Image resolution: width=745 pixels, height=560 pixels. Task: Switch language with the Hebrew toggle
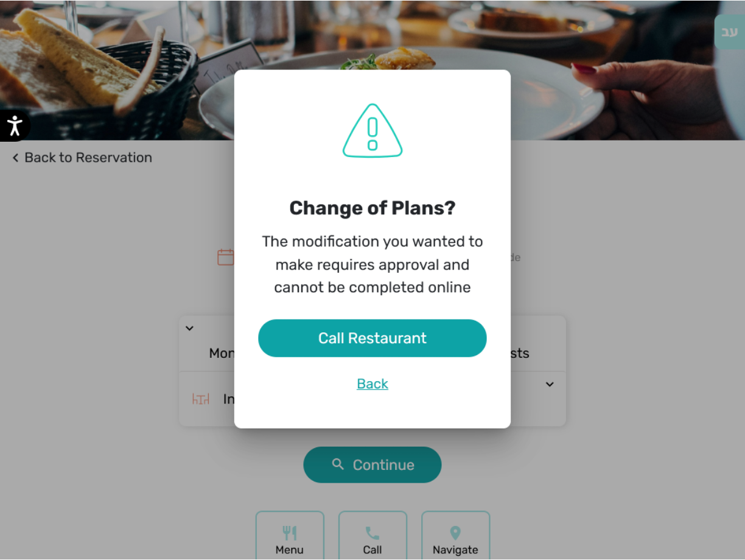point(729,32)
